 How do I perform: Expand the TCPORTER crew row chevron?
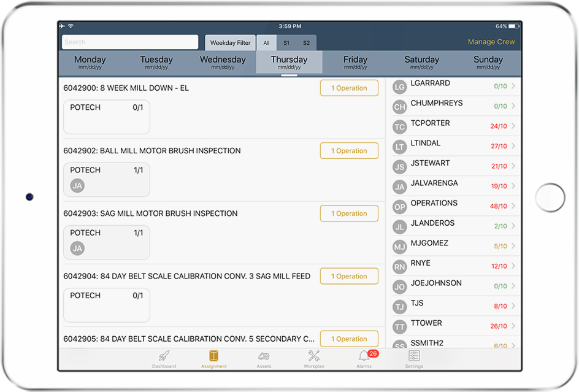[x=513, y=126]
